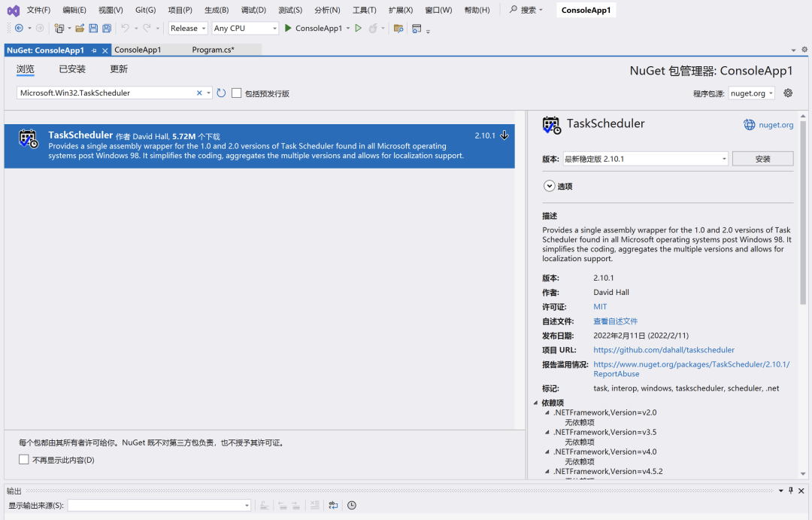The image size is (812, 520).
Task: Click the search magnifier in the title bar
Action: click(514, 9)
